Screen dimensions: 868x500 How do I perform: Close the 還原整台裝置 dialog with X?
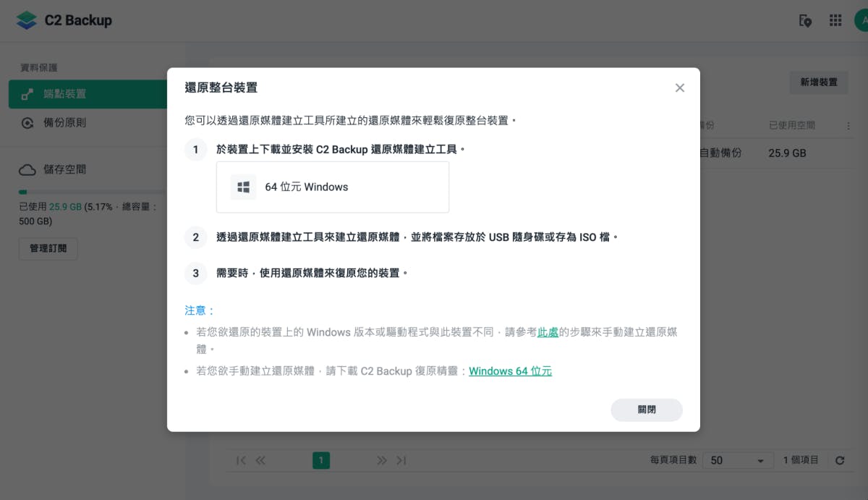click(x=679, y=88)
